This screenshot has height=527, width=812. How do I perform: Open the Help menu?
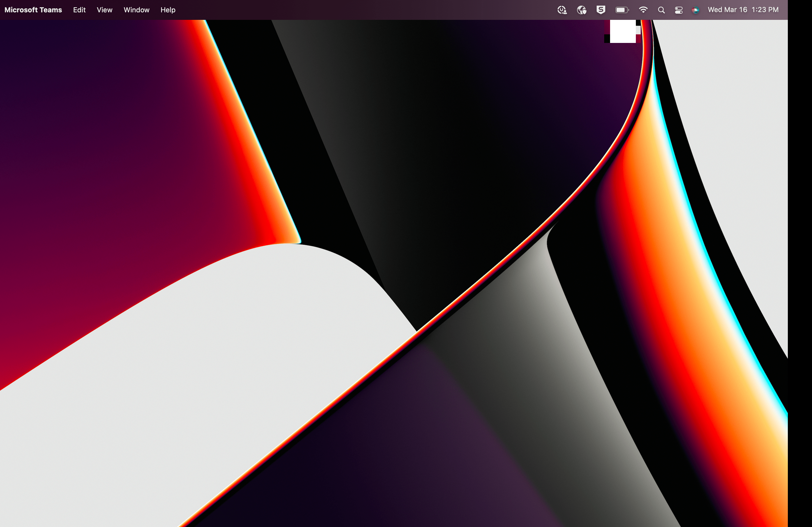(168, 10)
